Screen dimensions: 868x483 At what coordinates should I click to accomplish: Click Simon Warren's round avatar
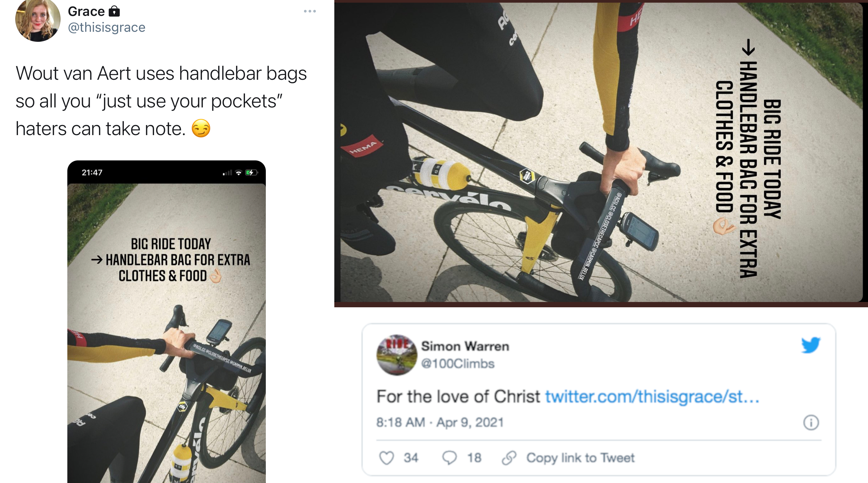[397, 355]
